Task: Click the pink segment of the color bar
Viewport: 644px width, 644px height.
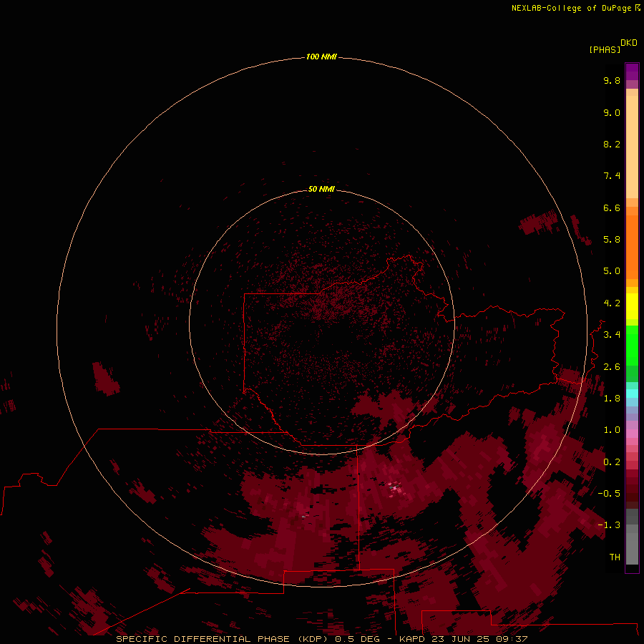Action: click(632, 434)
